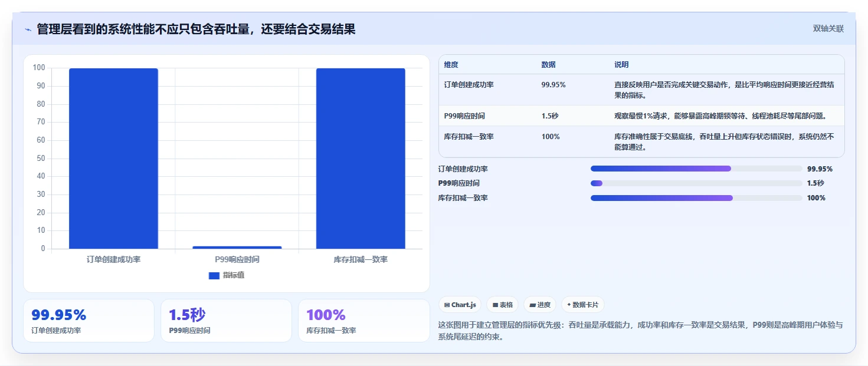Click the 库存扣减一致率 bar in the chart
This screenshot has width=868, height=366.
361,159
